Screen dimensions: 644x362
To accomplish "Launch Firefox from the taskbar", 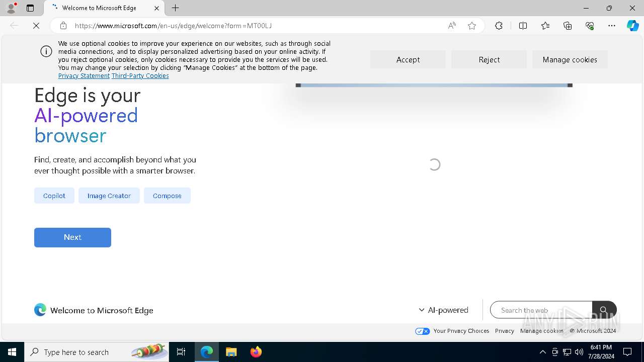I will coord(256,352).
